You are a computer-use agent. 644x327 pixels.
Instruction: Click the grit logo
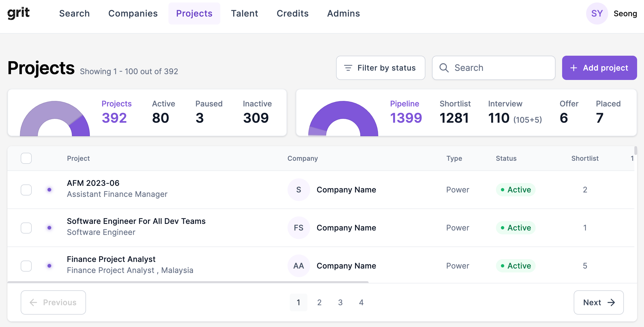[x=18, y=13]
